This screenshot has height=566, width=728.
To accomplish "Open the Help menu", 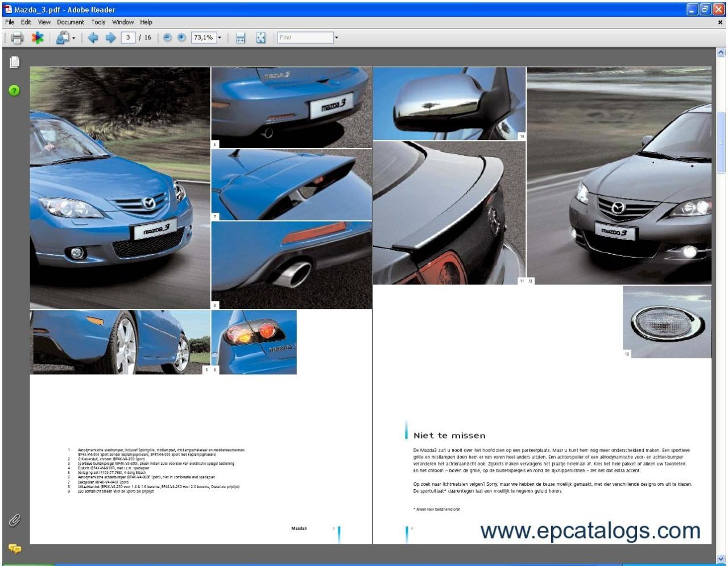I will (146, 22).
